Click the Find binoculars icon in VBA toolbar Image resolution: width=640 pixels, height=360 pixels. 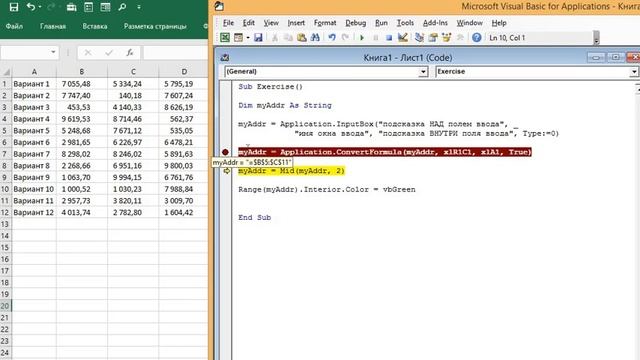pyautogui.click(x=315, y=38)
